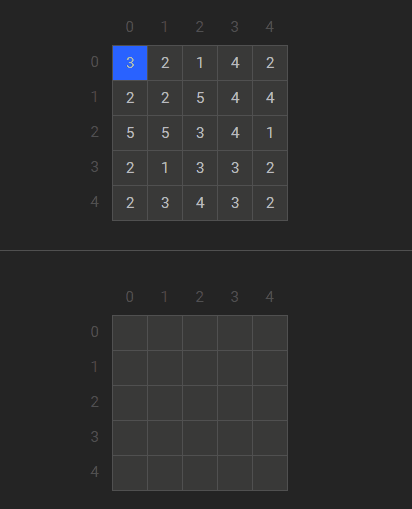Select top grid cell row 3 column 1

click(x=165, y=168)
